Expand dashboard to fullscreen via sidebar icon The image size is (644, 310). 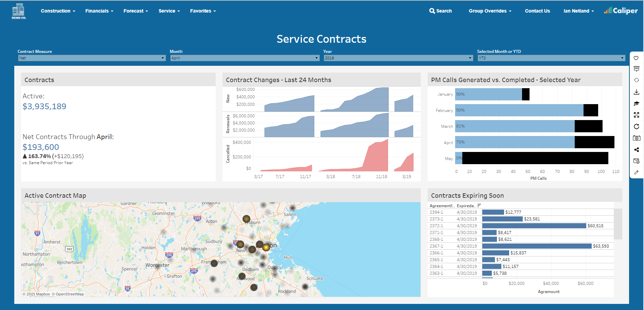(x=637, y=115)
